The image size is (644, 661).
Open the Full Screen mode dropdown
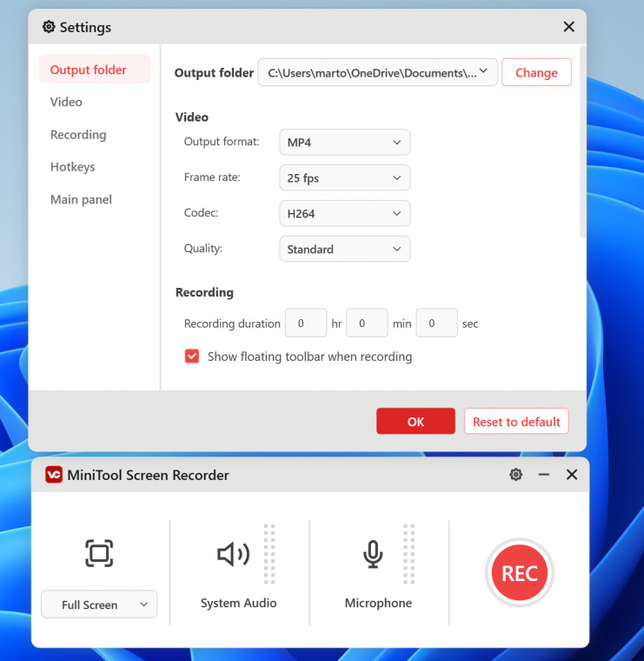(99, 604)
